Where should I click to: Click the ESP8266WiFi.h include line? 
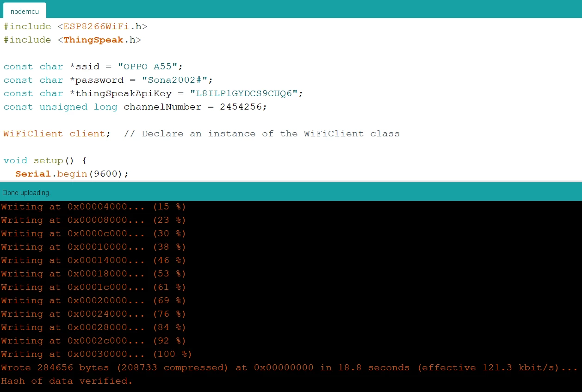pyautogui.click(x=75, y=26)
